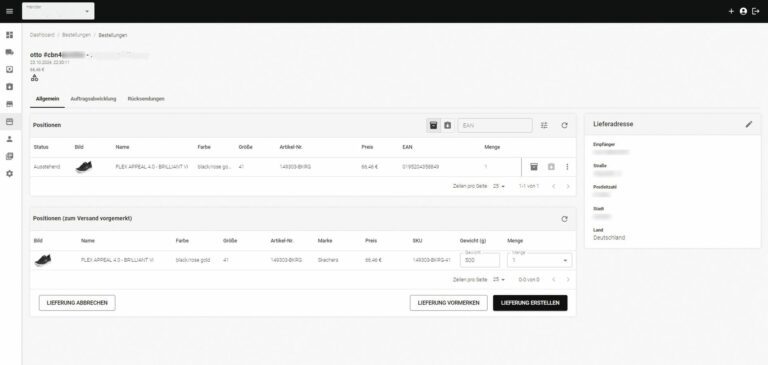Viewport: 768px width, 365px height.
Task: Toggle the clipboard-mode button beside EAN field
Action: [447, 125]
